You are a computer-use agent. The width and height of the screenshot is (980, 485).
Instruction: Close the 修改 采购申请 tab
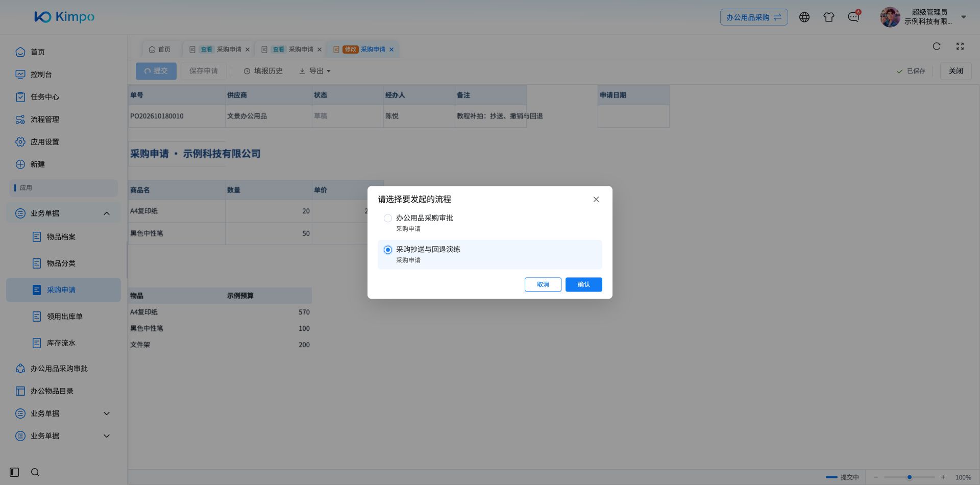(x=391, y=50)
